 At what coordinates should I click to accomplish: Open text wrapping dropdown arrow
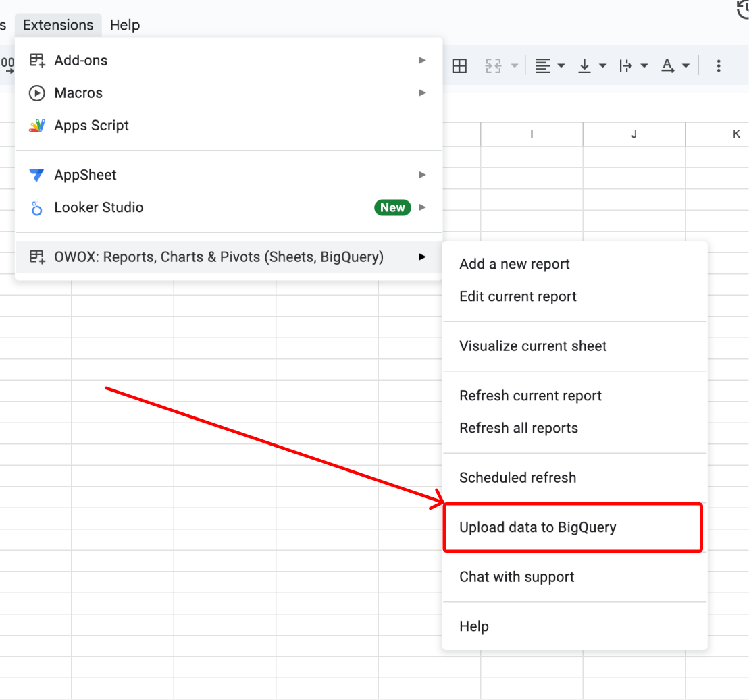click(x=644, y=65)
